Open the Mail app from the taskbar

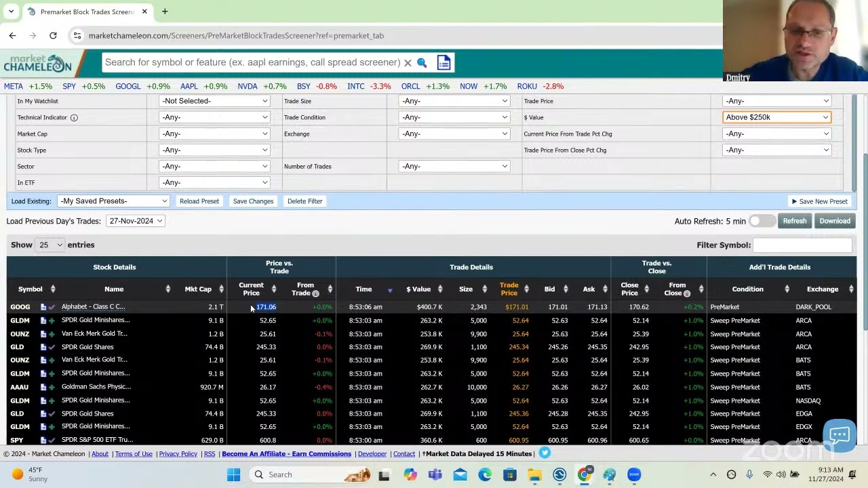tap(460, 474)
